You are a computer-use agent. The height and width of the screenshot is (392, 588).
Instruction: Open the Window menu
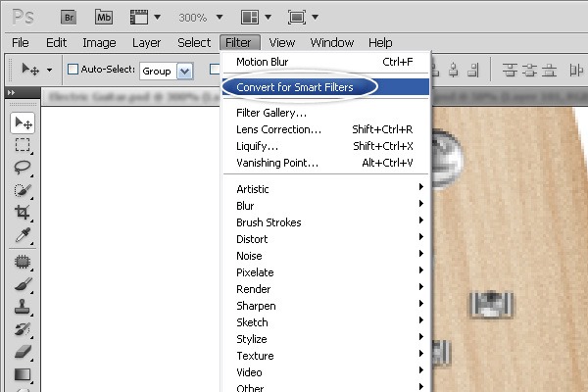[x=332, y=43]
